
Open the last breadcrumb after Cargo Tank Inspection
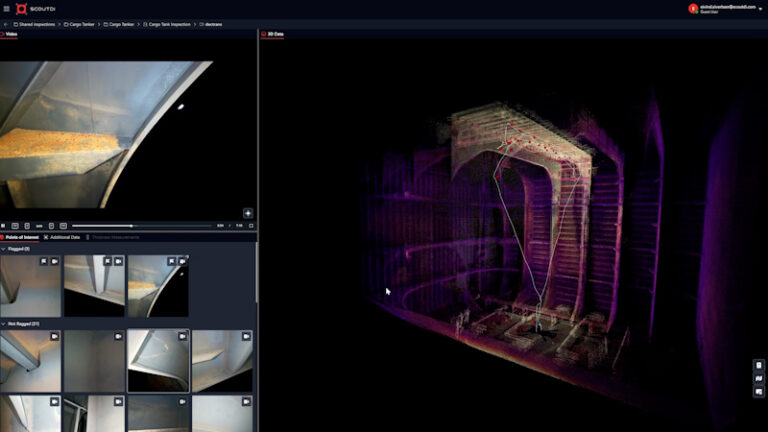coord(211,24)
